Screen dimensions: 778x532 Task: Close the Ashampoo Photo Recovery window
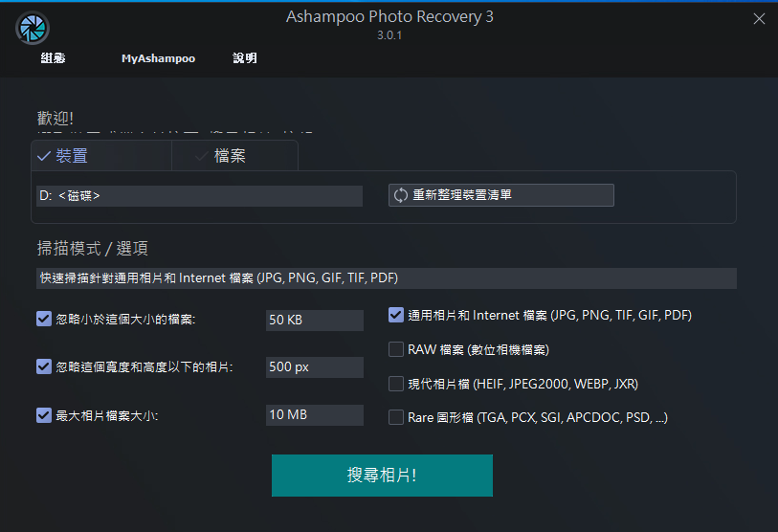point(759,19)
